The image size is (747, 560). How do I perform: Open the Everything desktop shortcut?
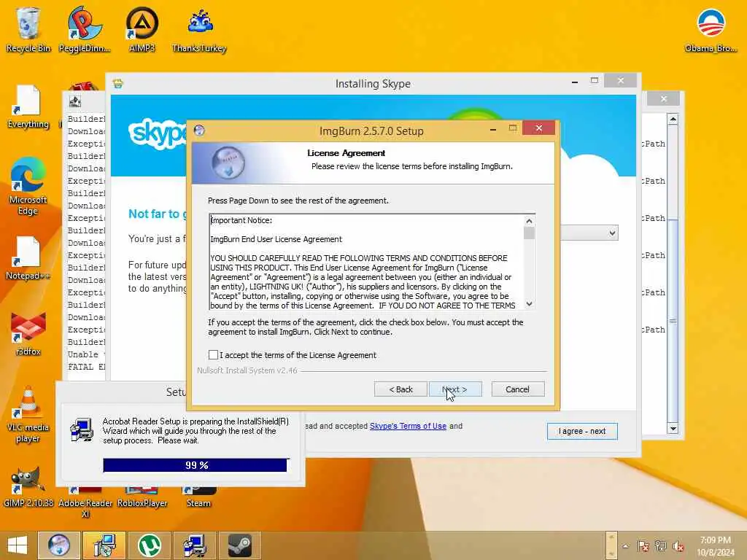[28, 106]
